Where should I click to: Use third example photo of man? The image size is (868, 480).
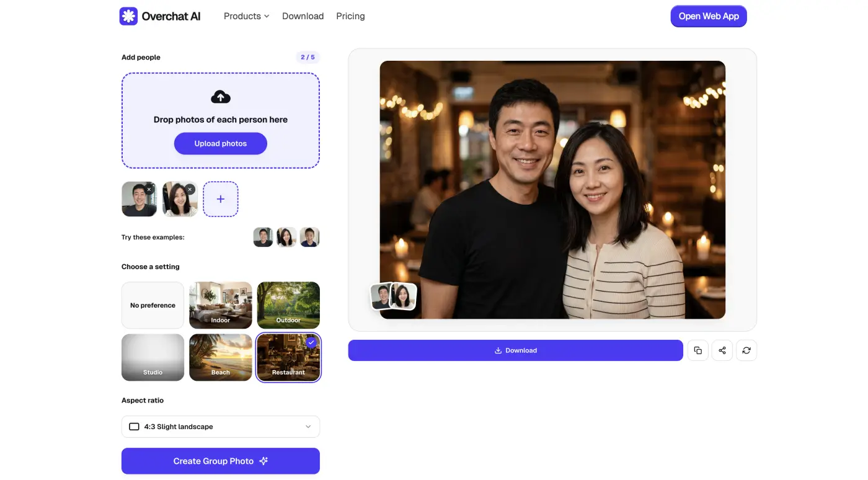point(310,237)
